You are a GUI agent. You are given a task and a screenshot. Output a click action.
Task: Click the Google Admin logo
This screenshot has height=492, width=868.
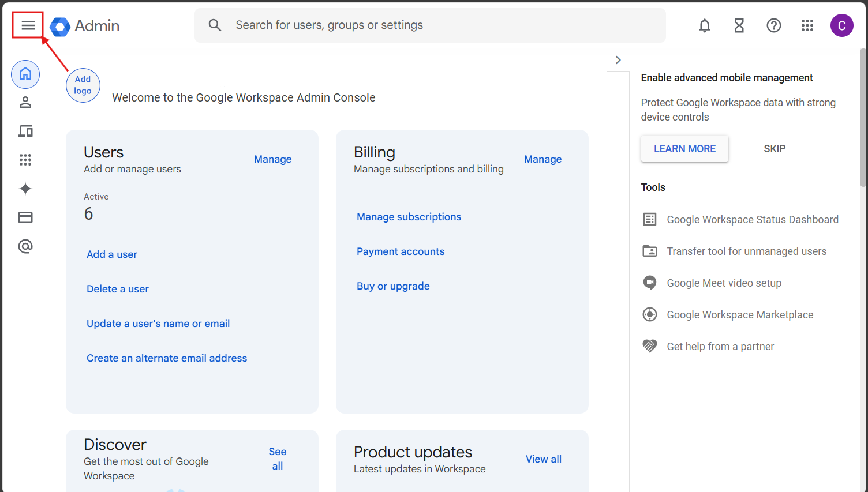pos(60,26)
